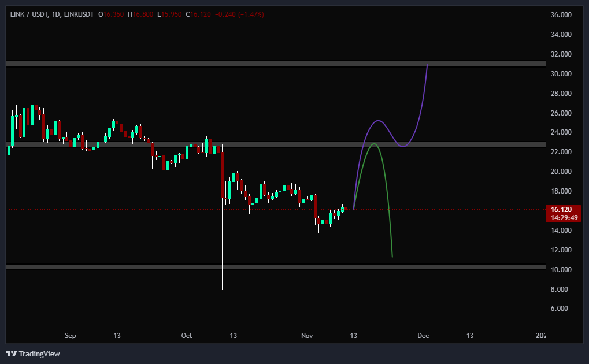Click the Dec label on time axis
589x364 pixels.
point(423,336)
